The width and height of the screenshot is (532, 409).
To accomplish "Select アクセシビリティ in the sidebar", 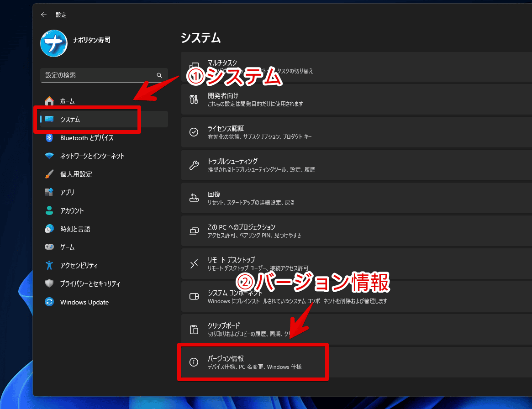I will pyautogui.click(x=104, y=265).
